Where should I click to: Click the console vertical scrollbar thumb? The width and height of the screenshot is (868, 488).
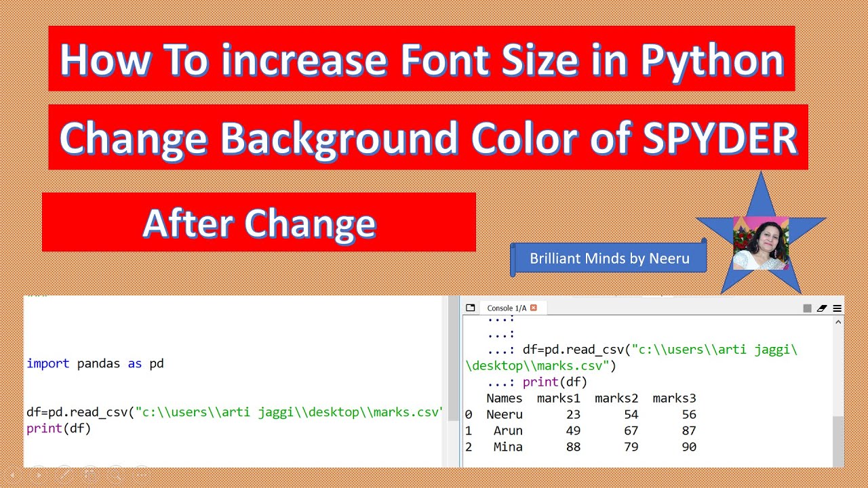(x=839, y=441)
